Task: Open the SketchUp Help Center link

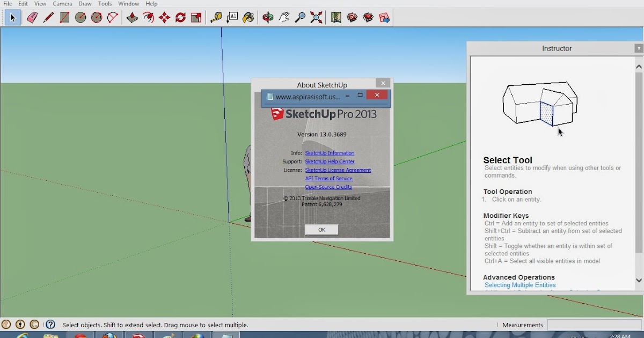Action: coord(330,161)
